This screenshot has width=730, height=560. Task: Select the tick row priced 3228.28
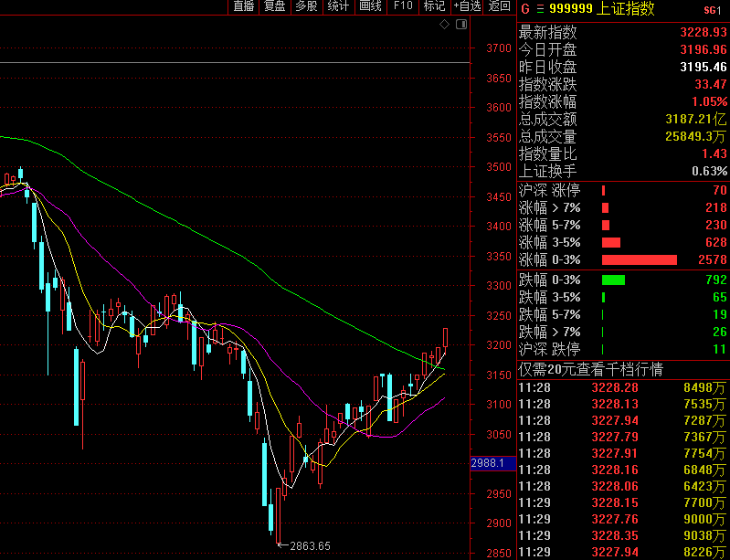coord(623,387)
